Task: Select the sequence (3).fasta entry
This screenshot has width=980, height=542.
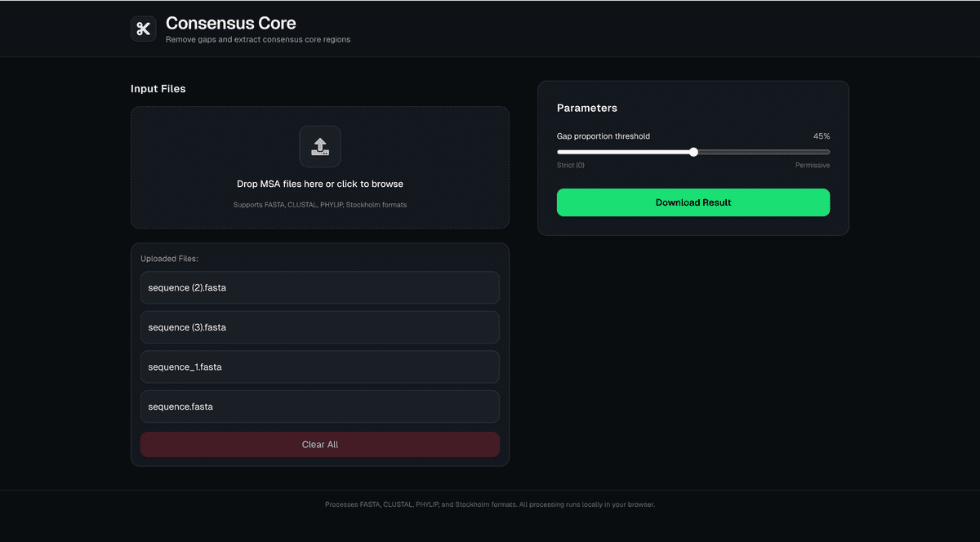Action: click(319, 327)
